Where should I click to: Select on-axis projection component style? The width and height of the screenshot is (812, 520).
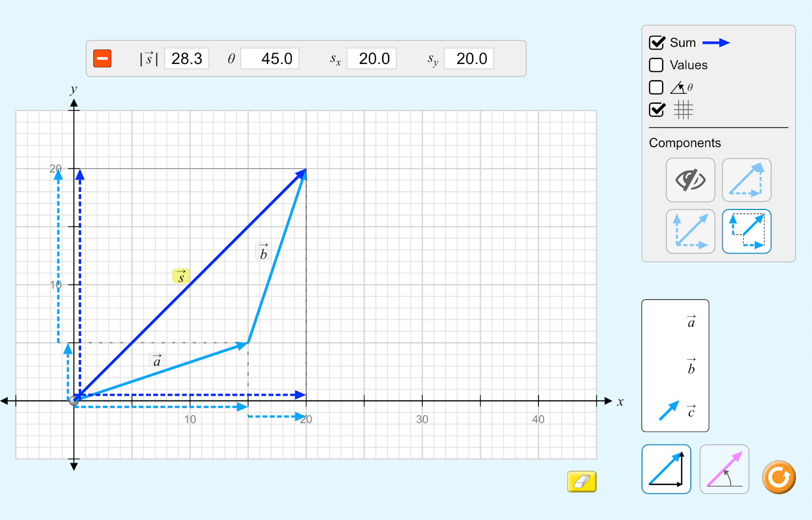pyautogui.click(x=746, y=231)
